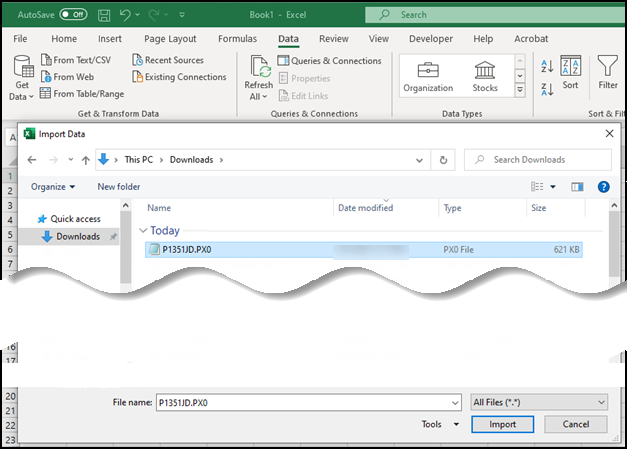Move down one row in the Data Types gallery
Viewport: 627px width, 449px height.
pos(520,76)
